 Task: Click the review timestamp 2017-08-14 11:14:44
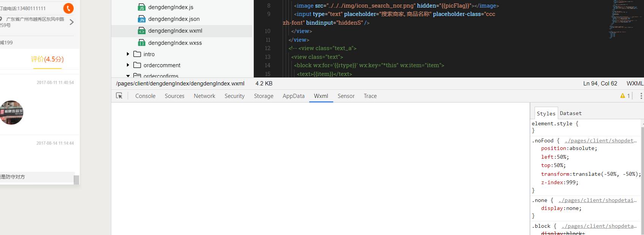pos(55,143)
